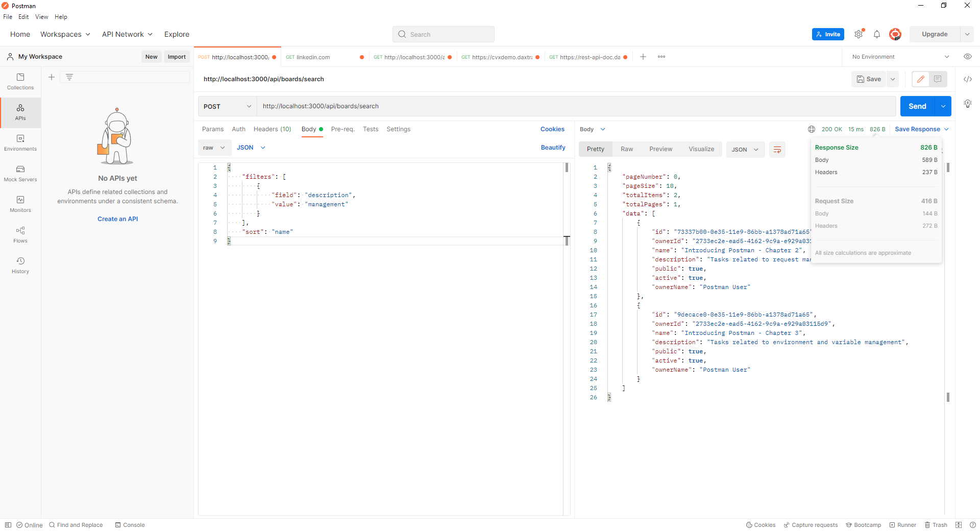Viewport: 980px width, 531px height.
Task: Open the Monitors sidebar panel
Action: click(20, 204)
